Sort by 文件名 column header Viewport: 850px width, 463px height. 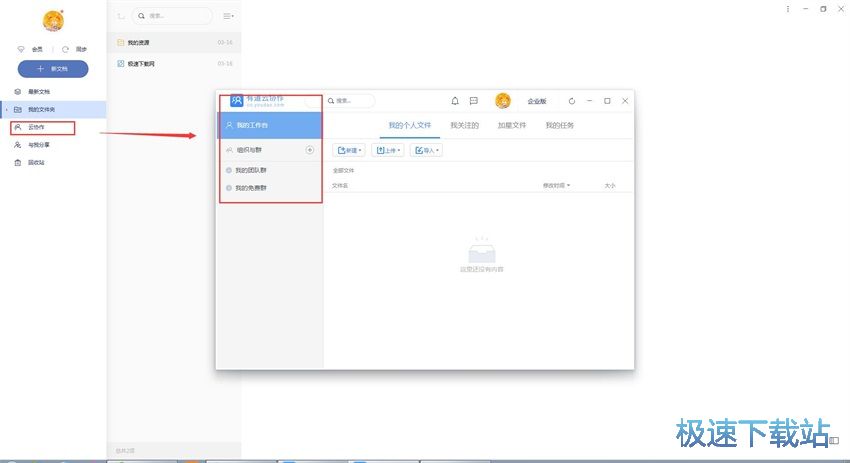pos(340,186)
